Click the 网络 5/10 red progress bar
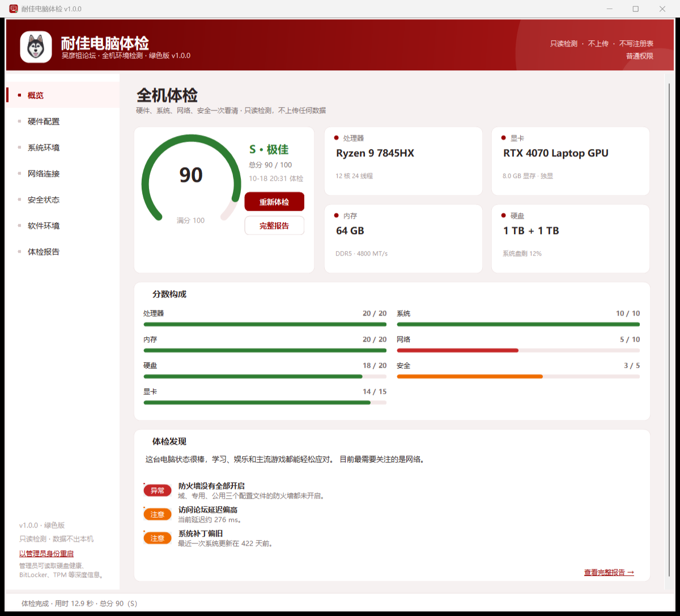This screenshot has height=616, width=680. click(518, 350)
